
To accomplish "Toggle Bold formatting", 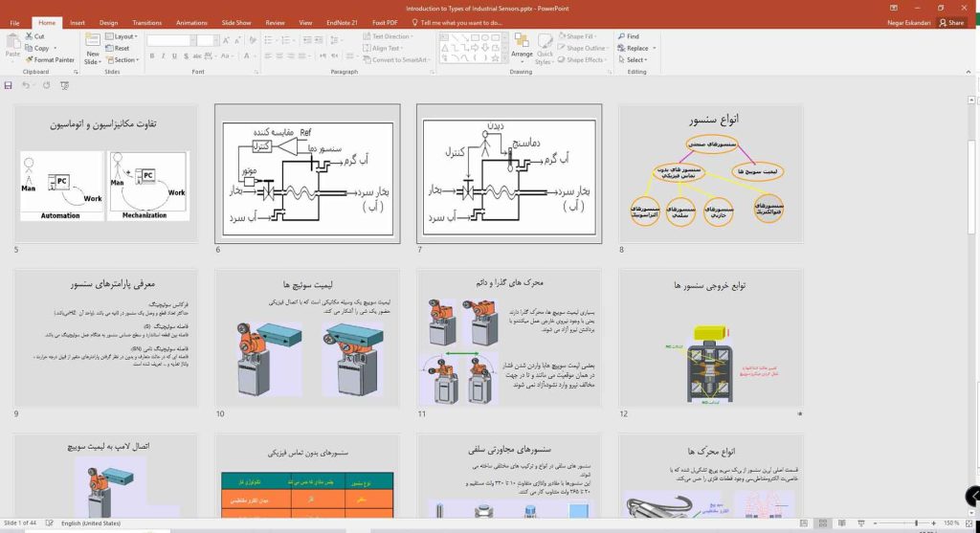I will pyautogui.click(x=152, y=56).
